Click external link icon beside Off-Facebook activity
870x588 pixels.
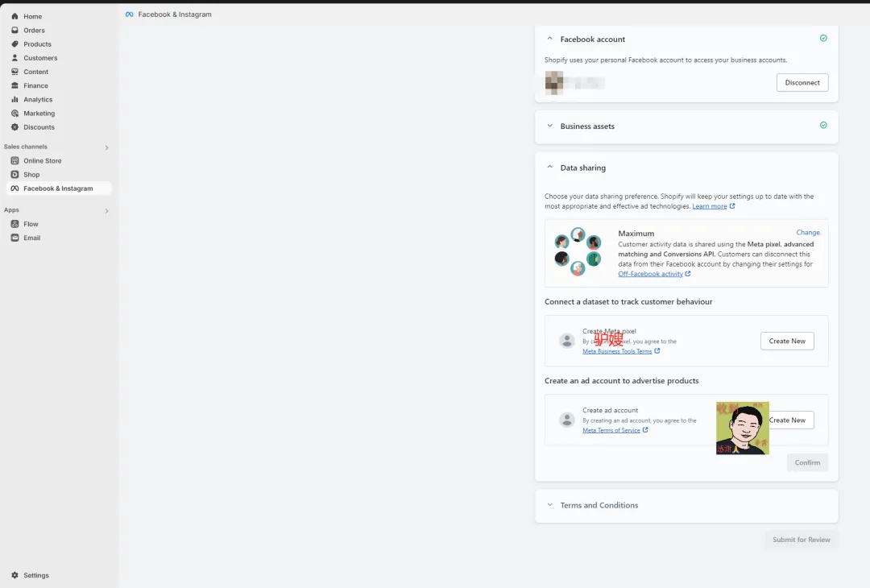coord(688,274)
